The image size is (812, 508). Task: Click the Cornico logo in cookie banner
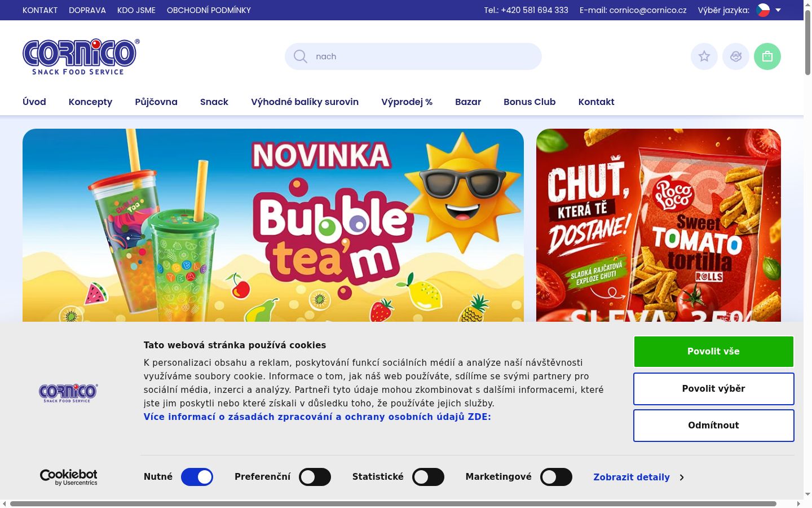pos(68,393)
